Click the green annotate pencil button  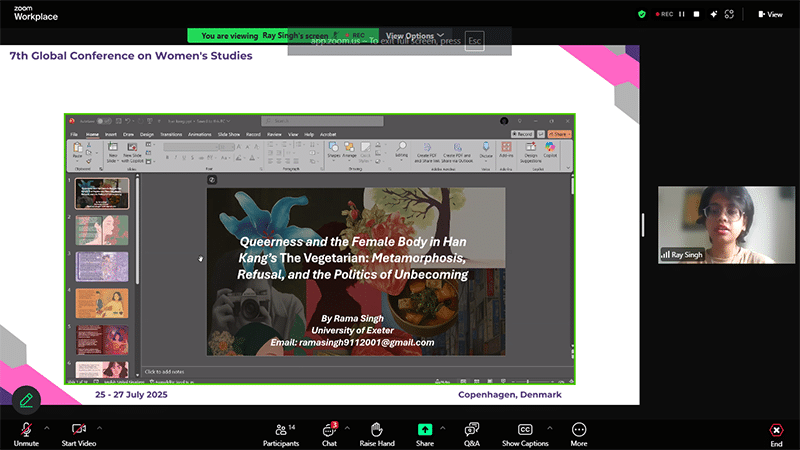click(x=26, y=399)
